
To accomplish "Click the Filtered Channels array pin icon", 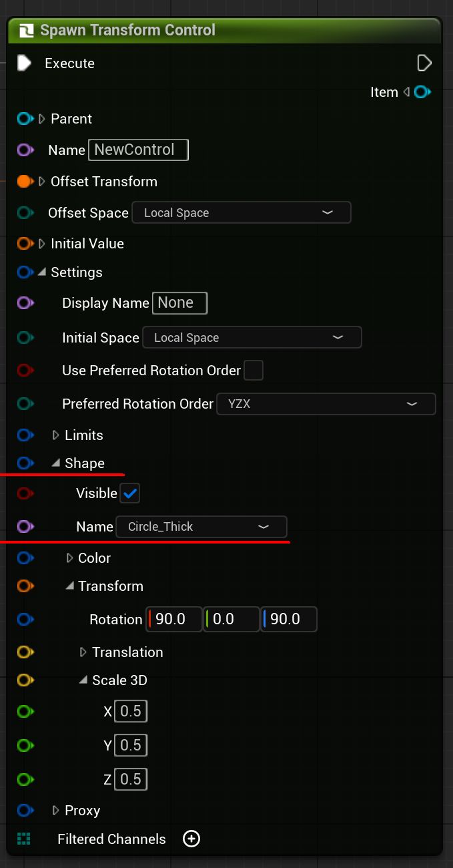I will pos(24,839).
